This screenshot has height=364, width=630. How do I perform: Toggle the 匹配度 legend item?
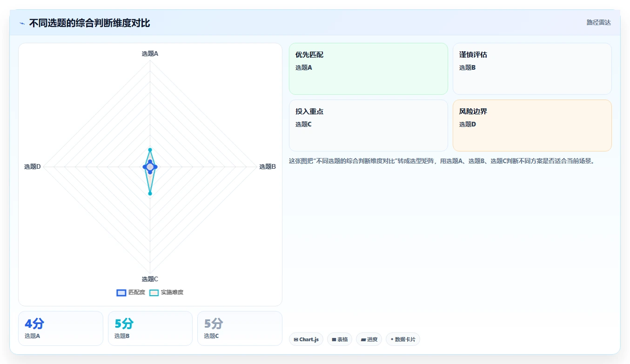tap(131, 292)
